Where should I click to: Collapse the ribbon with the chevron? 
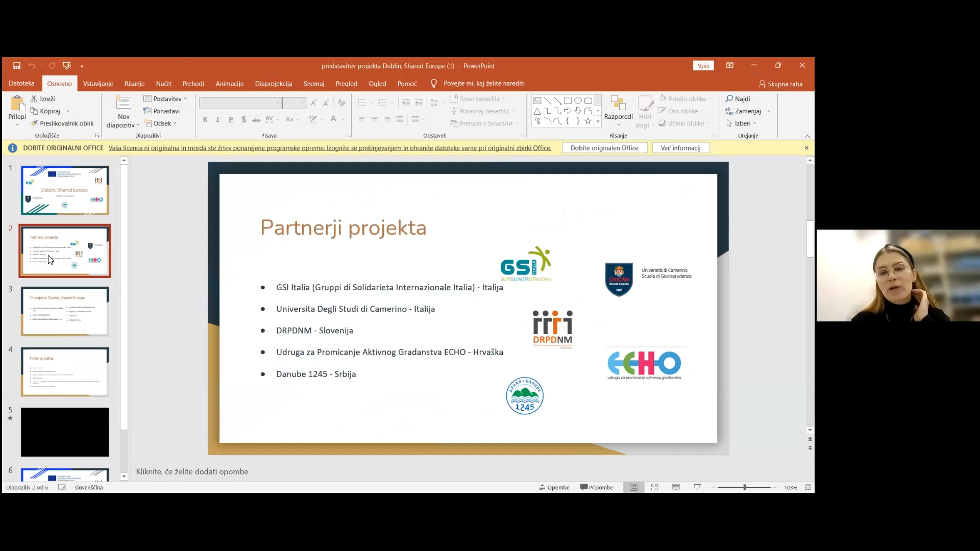coord(807,136)
